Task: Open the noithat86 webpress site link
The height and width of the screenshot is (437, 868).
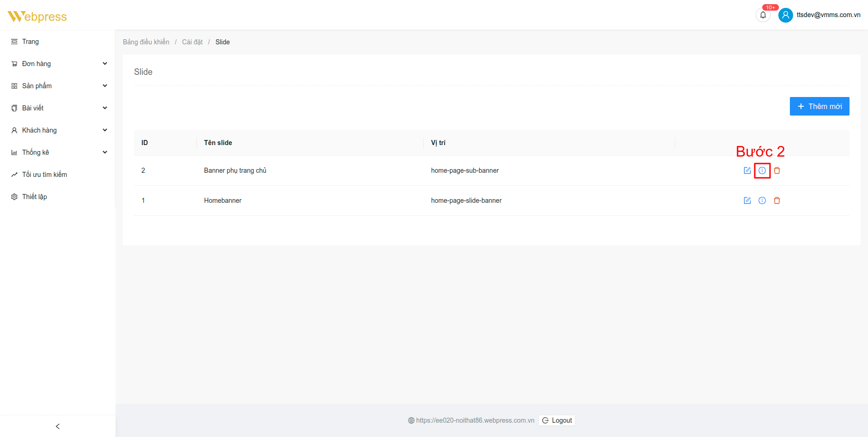Action: [x=475, y=420]
